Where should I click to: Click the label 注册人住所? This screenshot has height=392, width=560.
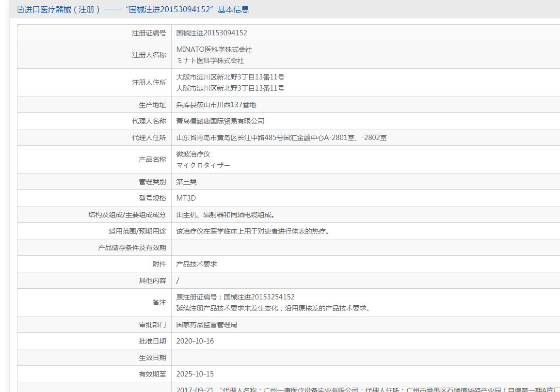(149, 82)
